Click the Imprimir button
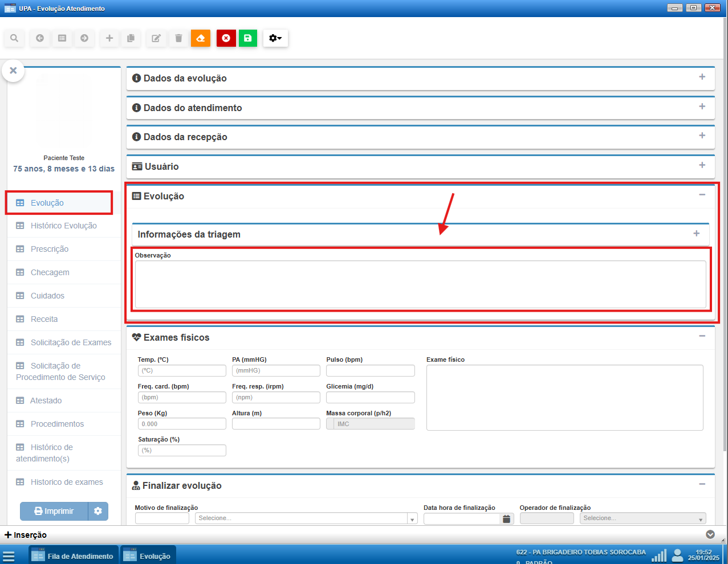The image size is (728, 564). pos(54,511)
